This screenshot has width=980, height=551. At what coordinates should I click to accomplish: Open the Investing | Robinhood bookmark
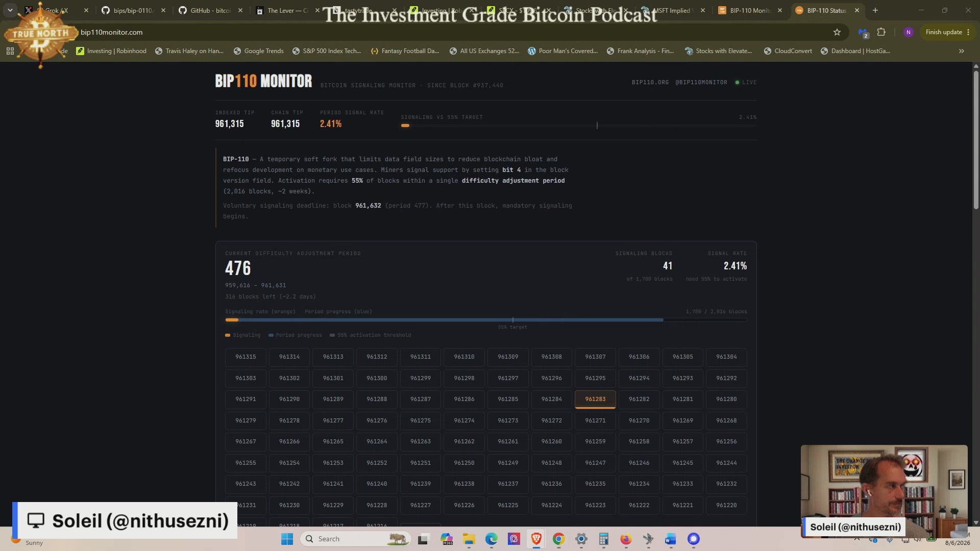click(x=111, y=51)
